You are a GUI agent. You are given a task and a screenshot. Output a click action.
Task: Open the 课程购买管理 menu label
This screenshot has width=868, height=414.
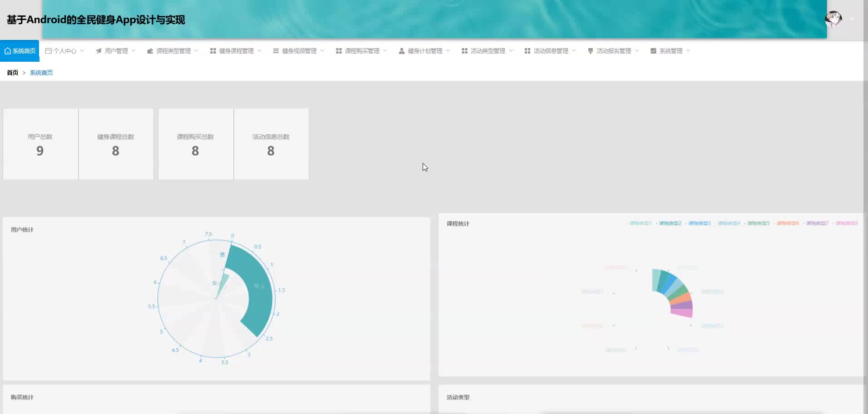(x=362, y=51)
